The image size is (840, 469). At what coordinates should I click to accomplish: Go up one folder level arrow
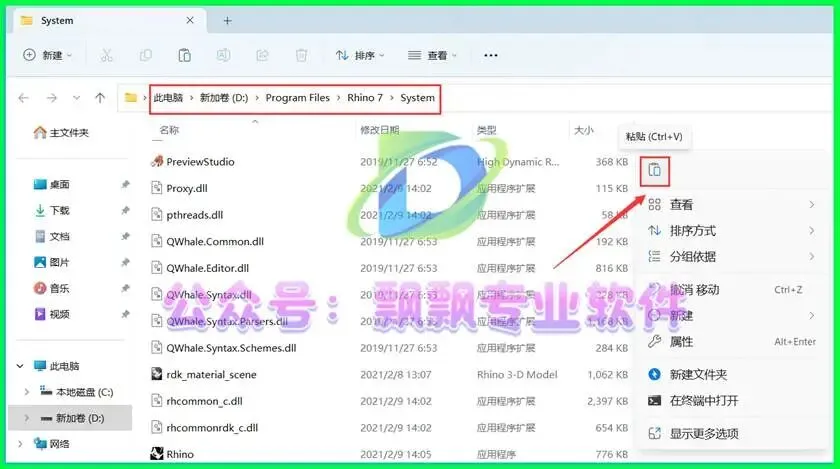coord(100,98)
